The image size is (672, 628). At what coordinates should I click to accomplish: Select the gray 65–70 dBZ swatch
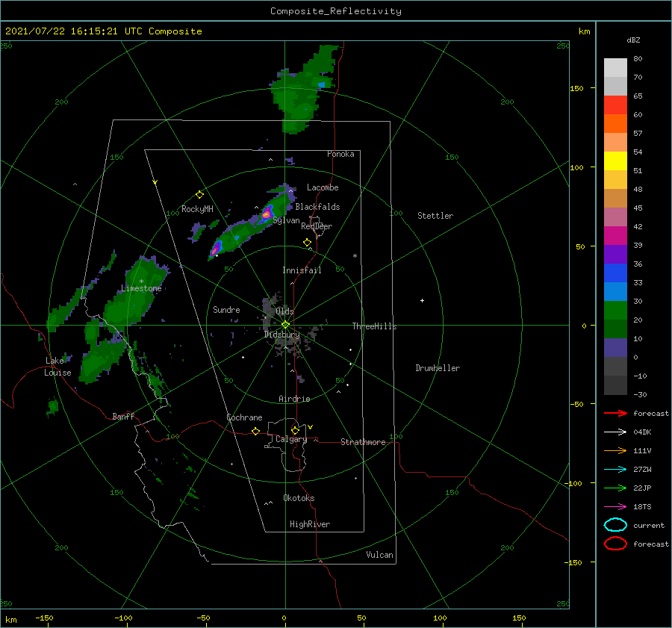pos(615,86)
